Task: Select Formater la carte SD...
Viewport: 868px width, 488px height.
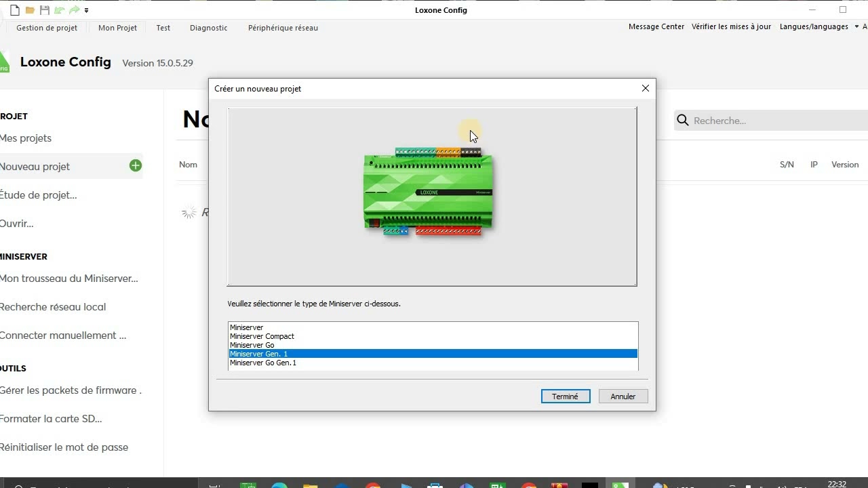Action: pyautogui.click(x=51, y=419)
